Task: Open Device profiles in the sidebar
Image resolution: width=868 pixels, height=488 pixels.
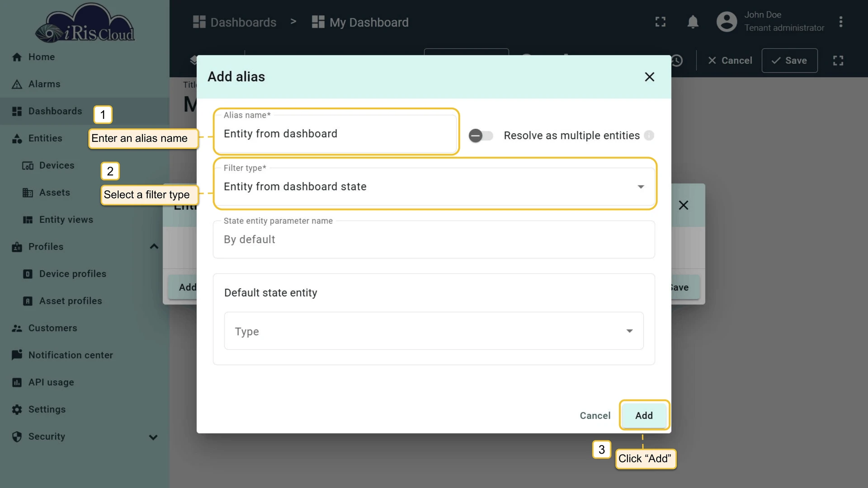Action: click(85, 274)
